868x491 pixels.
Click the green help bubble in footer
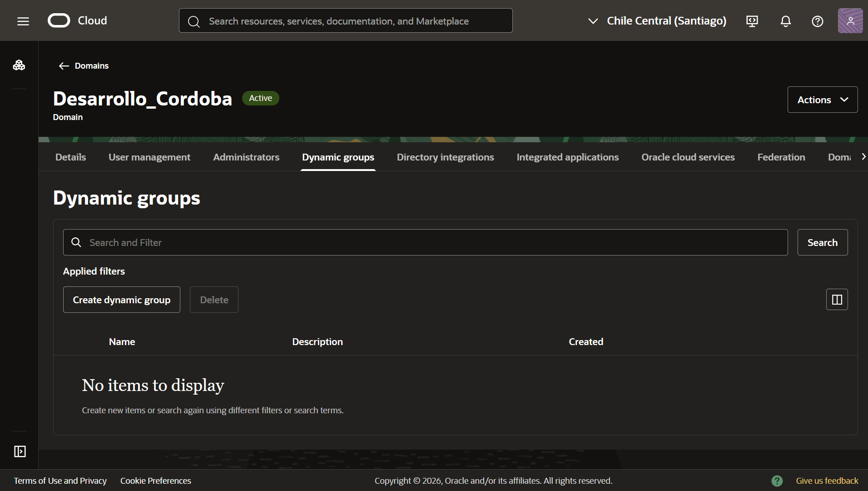777,481
